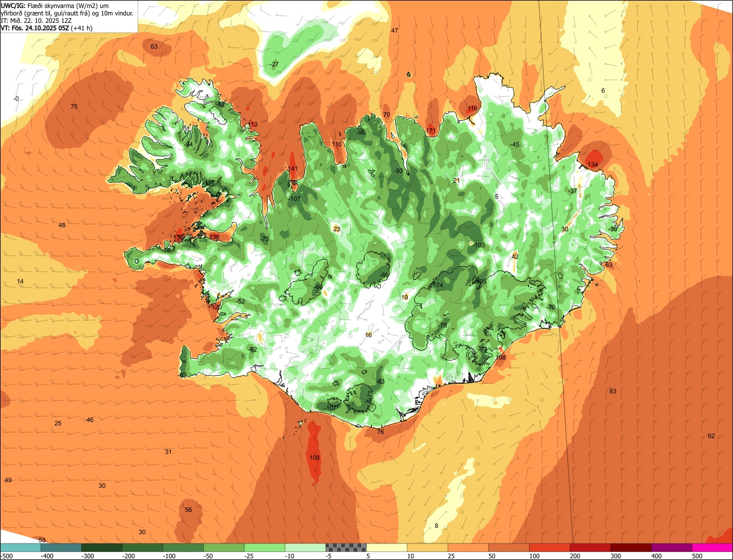Click the value 62 at the map's east edge
The width and height of the screenshot is (733, 560).
[711, 436]
